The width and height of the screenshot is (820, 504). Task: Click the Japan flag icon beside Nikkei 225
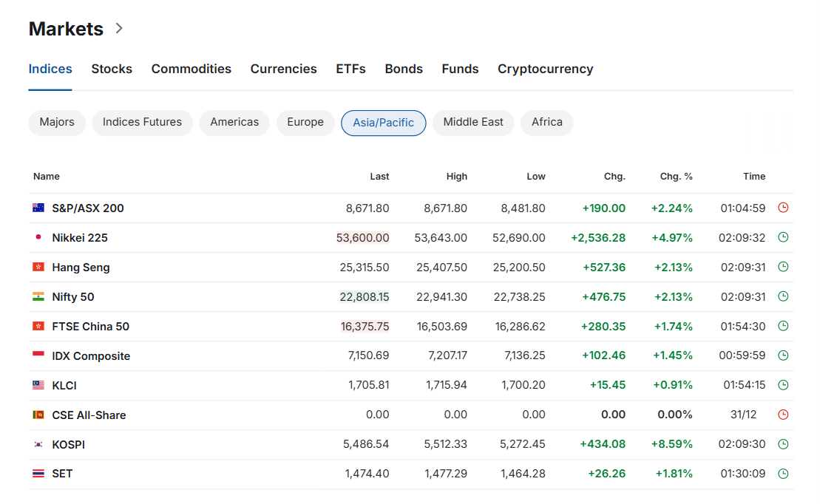[38, 237]
